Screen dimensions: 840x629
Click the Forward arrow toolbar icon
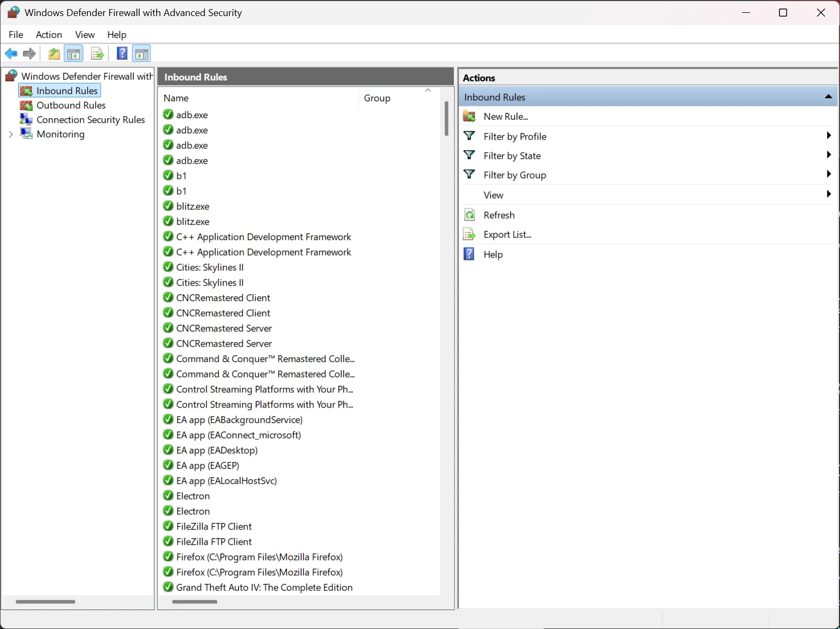coord(29,53)
